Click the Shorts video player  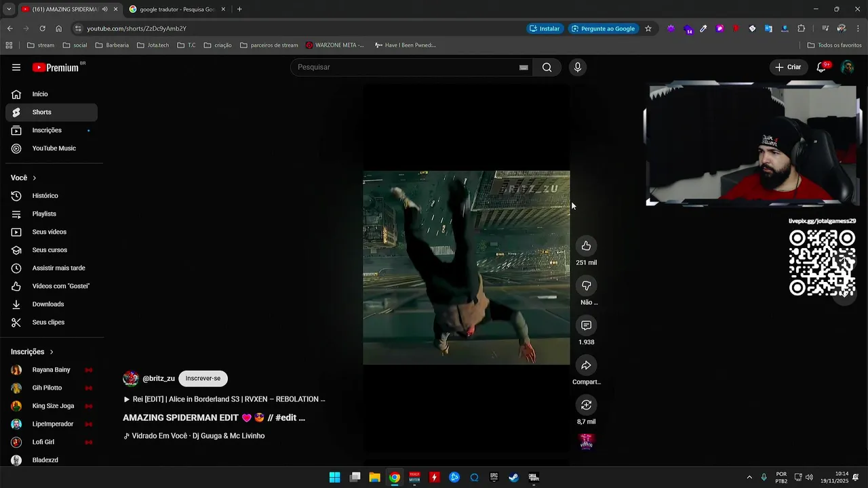click(467, 268)
